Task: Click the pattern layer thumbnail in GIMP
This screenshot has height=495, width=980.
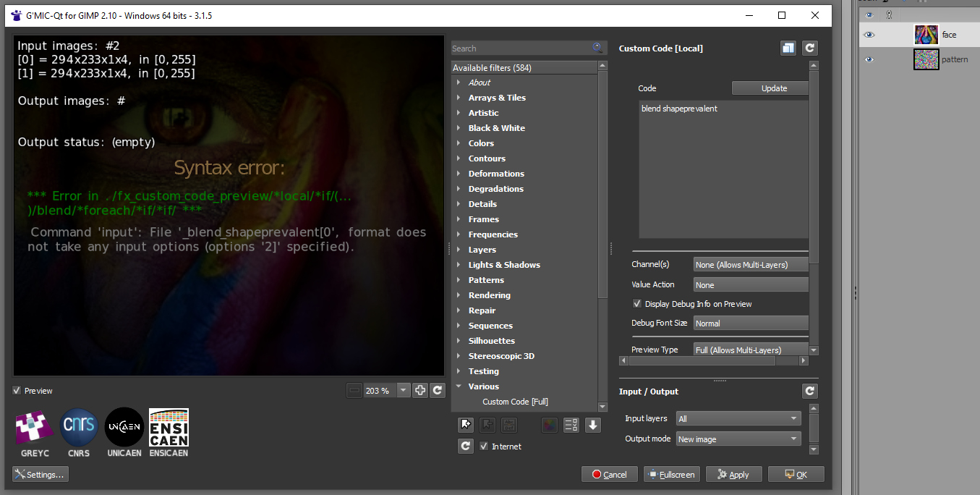Action: (x=926, y=59)
